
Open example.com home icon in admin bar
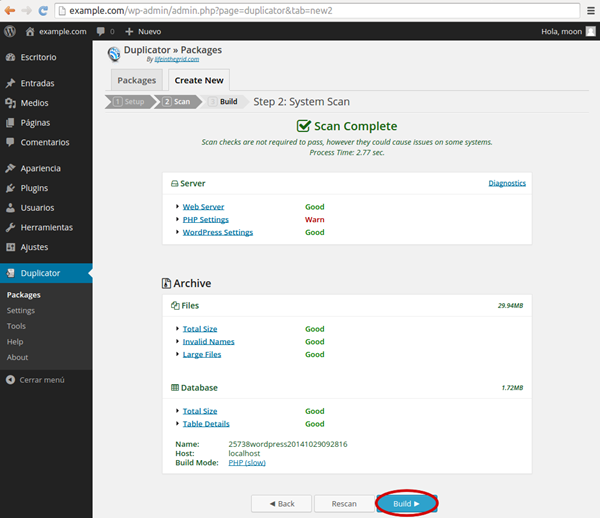[x=30, y=31]
